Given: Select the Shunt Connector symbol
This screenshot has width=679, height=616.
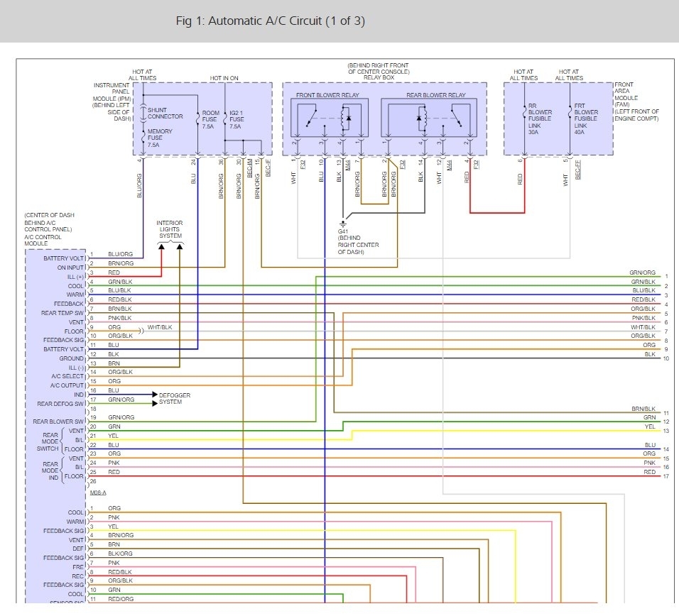Looking at the screenshot, I should point(143,114).
